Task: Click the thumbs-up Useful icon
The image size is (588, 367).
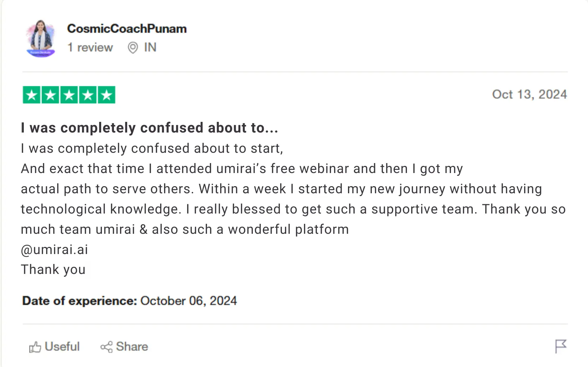Action: click(x=35, y=347)
